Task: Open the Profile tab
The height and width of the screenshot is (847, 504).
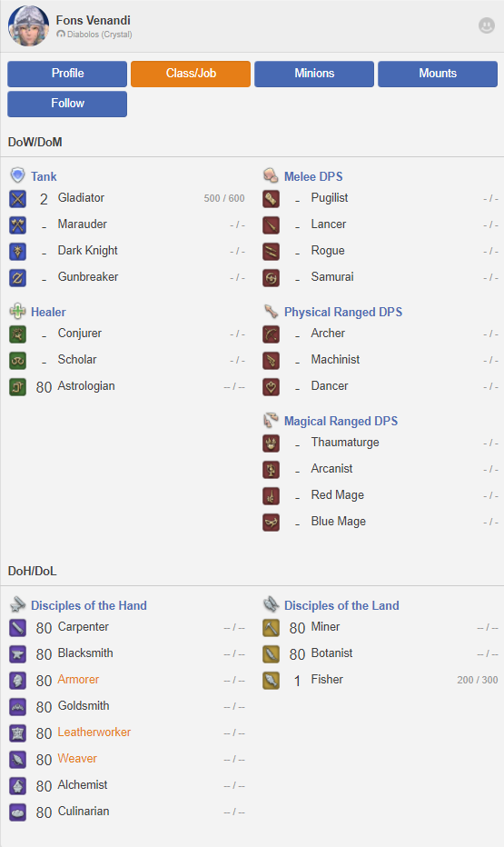Action: 67,74
